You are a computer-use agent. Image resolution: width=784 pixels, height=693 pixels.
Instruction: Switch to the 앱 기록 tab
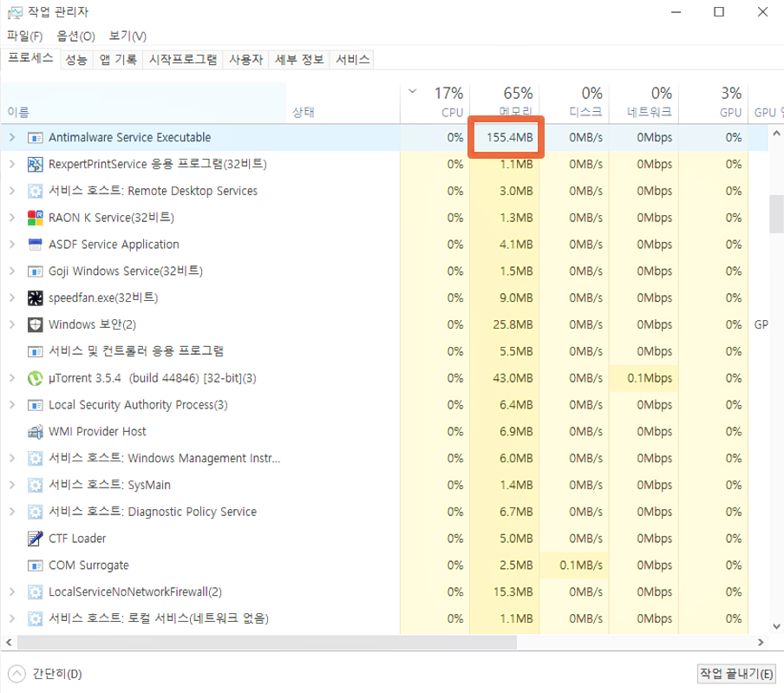pos(118,60)
